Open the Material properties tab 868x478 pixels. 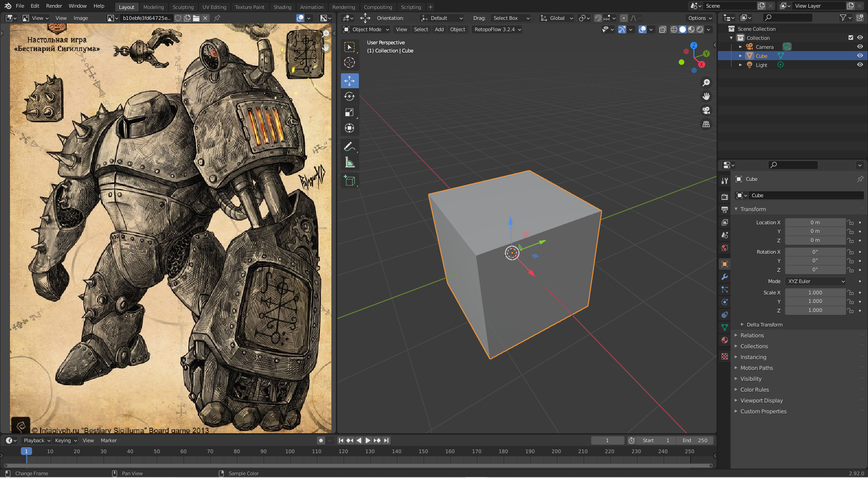pyautogui.click(x=725, y=340)
